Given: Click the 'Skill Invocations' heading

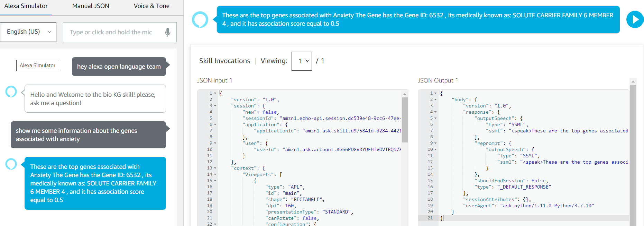Looking at the screenshot, I should point(224,61).
